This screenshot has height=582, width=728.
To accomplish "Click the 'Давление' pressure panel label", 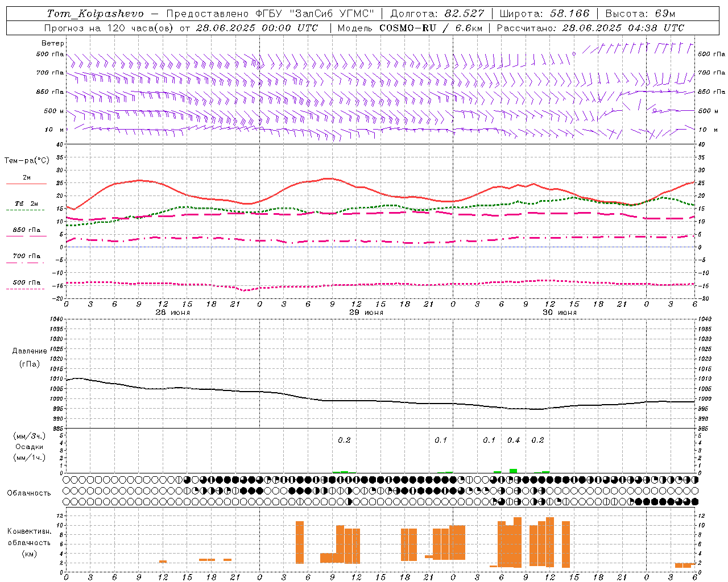I will tap(30, 351).
